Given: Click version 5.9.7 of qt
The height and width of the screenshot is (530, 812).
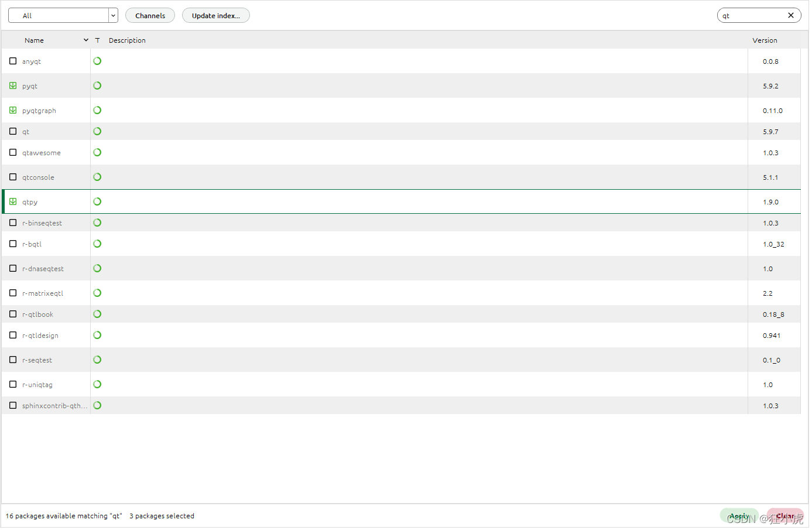Looking at the screenshot, I should point(770,132).
